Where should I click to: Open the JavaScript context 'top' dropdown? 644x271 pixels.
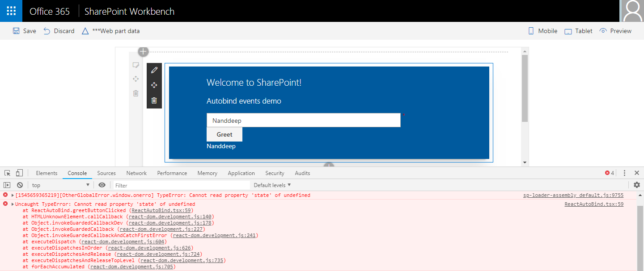pyautogui.click(x=60, y=185)
